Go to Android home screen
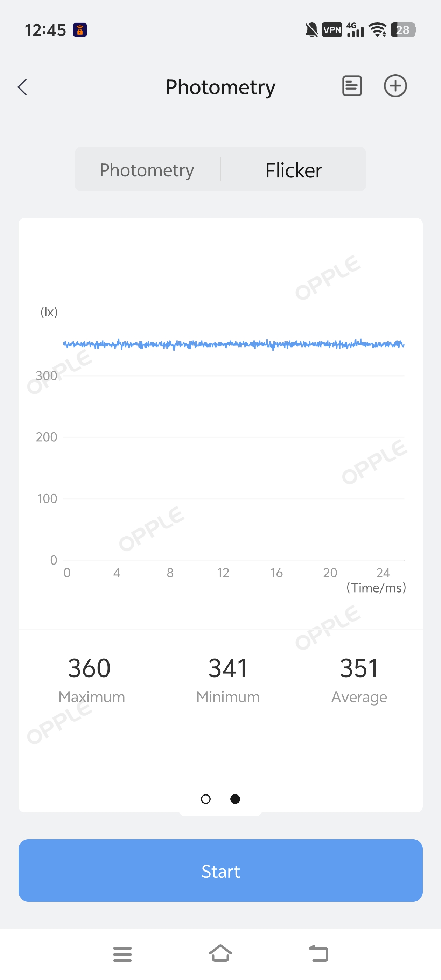This screenshot has width=441, height=980. point(220,953)
